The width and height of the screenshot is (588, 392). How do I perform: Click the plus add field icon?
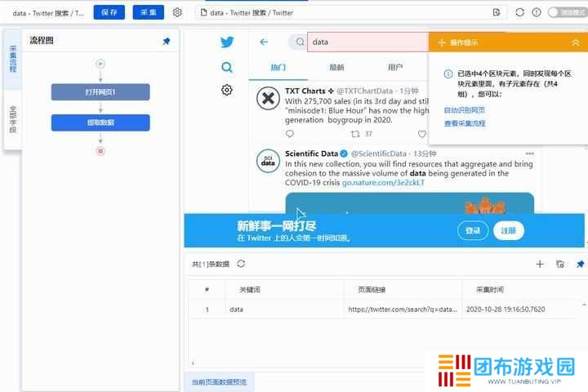(540, 264)
